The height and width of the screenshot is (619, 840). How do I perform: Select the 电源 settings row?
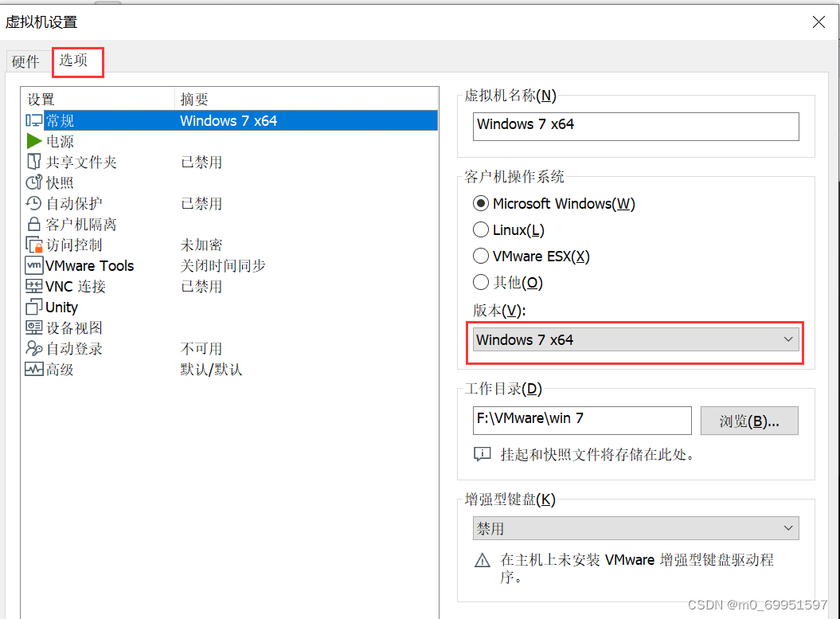pos(231,141)
